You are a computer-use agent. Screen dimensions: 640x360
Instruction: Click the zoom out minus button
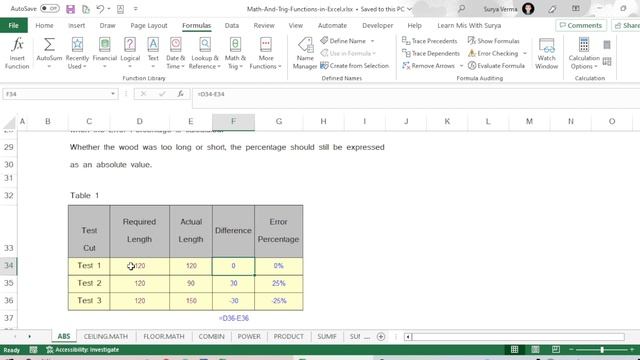coord(571,350)
